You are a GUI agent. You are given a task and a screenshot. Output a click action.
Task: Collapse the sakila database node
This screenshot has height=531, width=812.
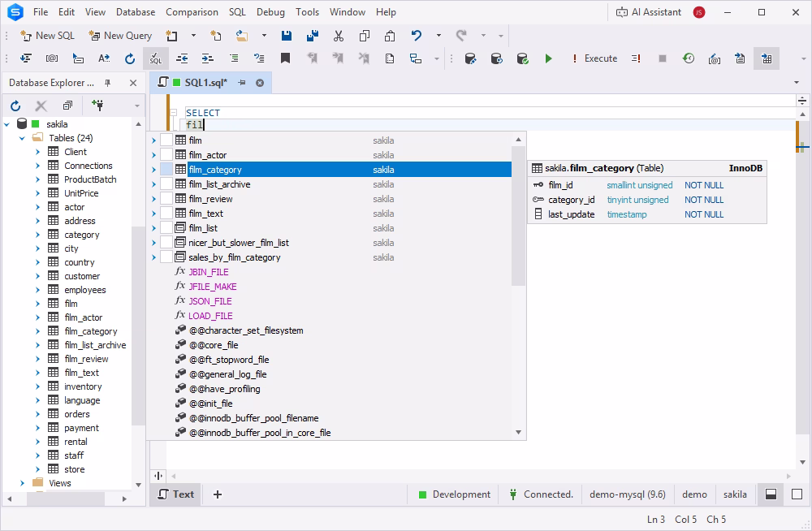pos(7,124)
